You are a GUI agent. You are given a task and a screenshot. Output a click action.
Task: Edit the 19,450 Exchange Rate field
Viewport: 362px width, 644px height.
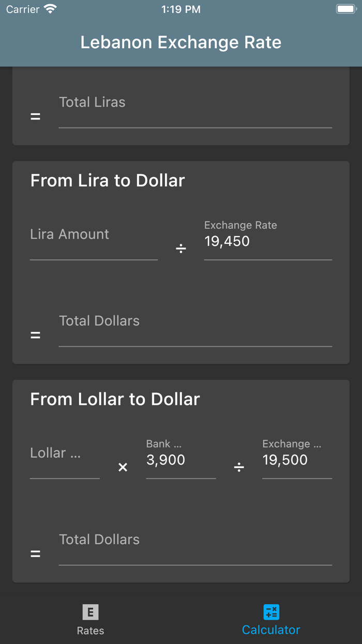[268, 242]
